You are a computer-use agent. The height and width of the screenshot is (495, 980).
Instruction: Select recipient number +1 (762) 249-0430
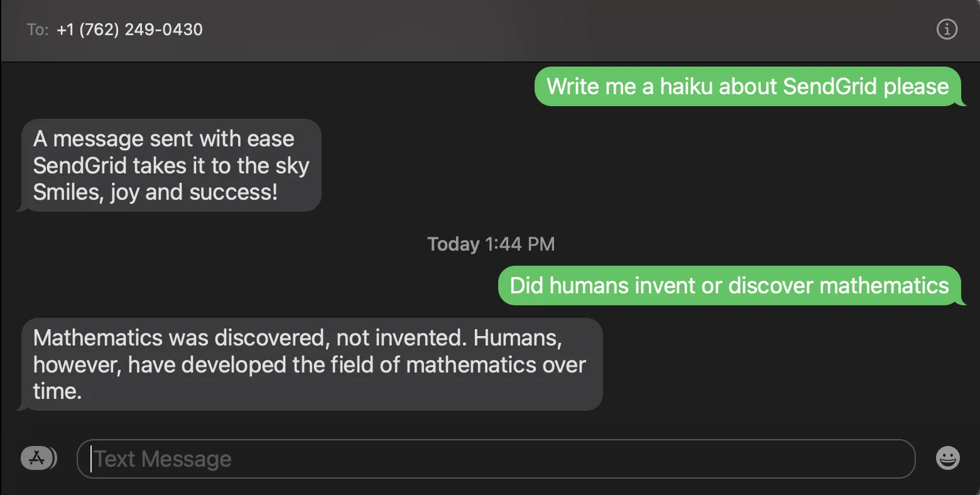[x=129, y=30]
